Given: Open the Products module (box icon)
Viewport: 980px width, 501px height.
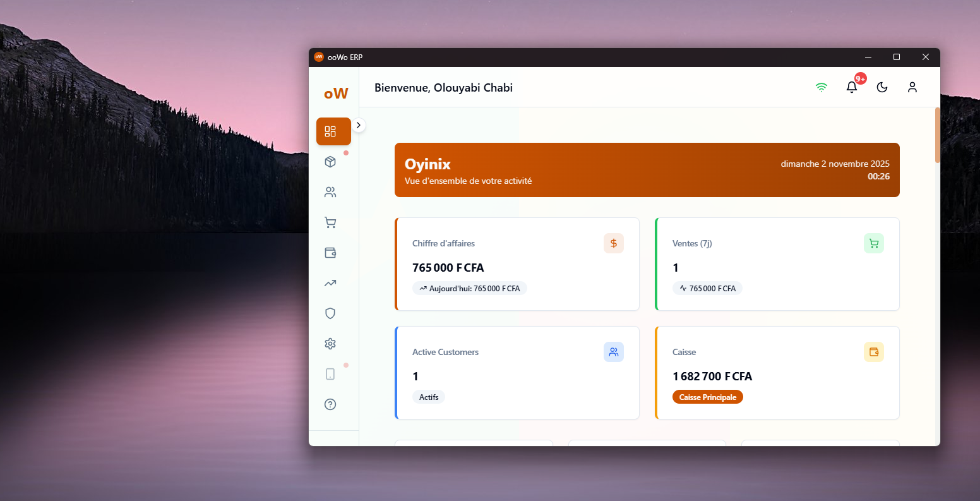Looking at the screenshot, I should (330, 162).
